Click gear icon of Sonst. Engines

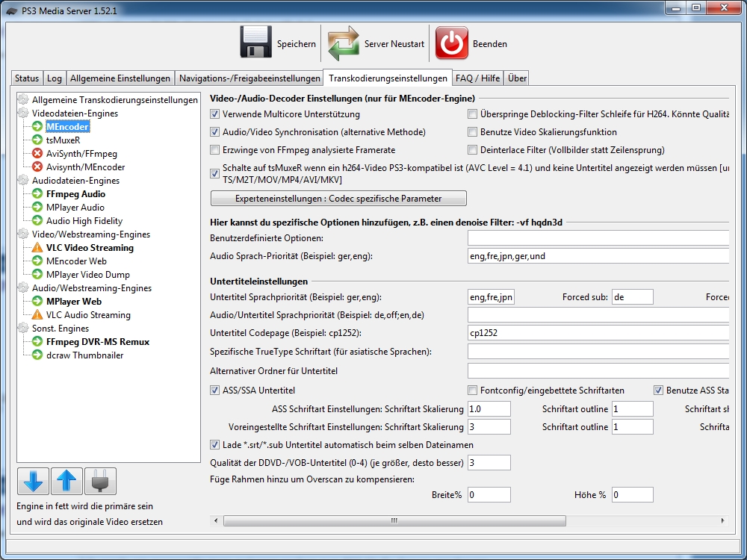[23, 328]
